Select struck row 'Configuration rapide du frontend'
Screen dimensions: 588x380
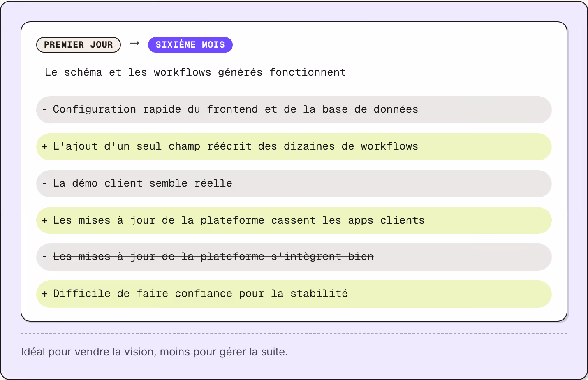[x=294, y=110]
